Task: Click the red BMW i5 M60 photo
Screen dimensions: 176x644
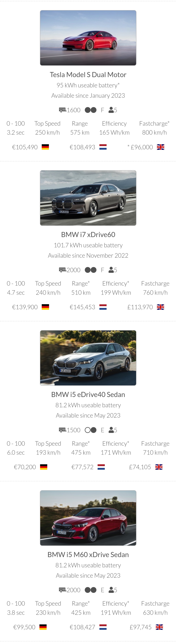Action: tap(88, 518)
